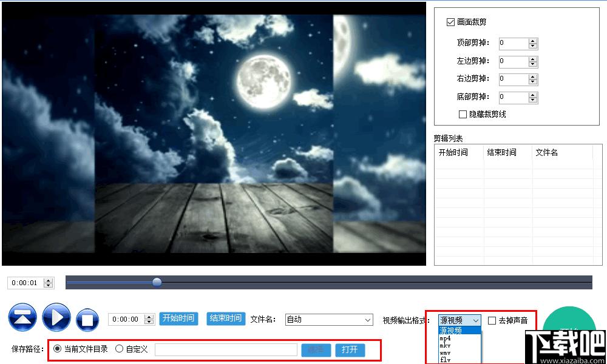Click the 打开 button beside the save path
This screenshot has height=364, width=607.
pos(350,349)
